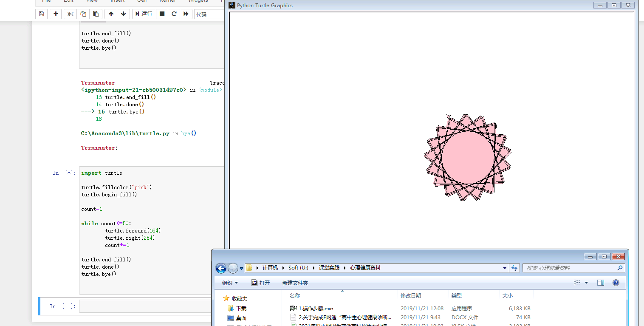Move the selected cell down

123,14
